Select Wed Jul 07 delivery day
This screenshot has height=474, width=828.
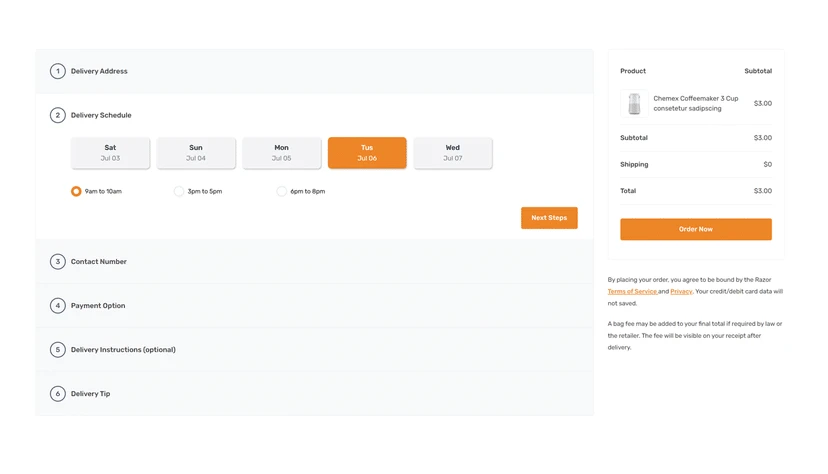coord(453,153)
